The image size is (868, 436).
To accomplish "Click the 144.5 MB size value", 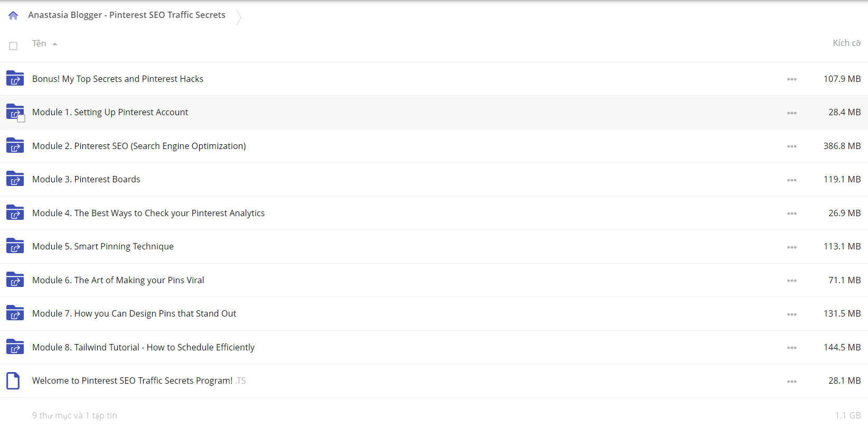I will (842, 347).
